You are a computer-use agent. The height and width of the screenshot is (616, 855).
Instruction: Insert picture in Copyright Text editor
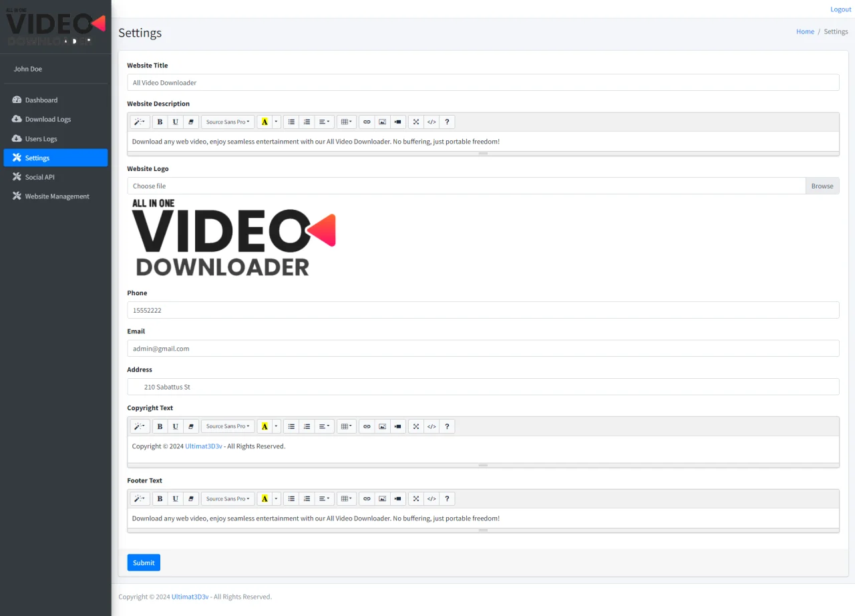[x=382, y=426]
